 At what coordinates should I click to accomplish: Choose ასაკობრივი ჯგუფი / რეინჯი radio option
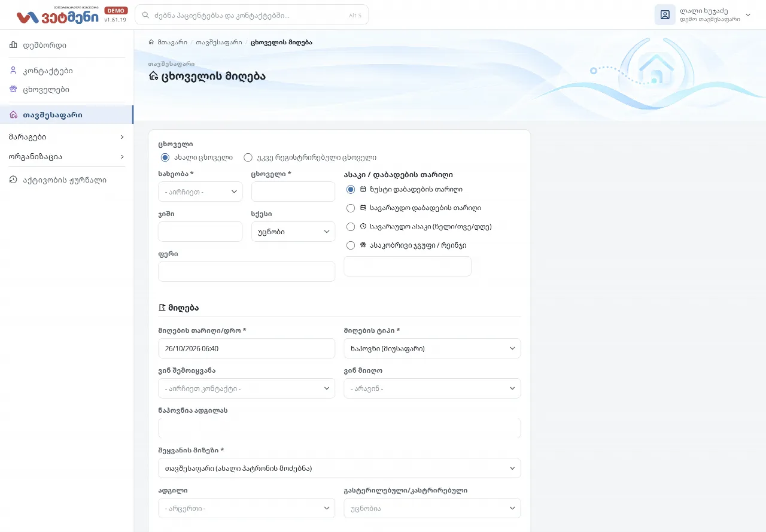tap(351, 245)
